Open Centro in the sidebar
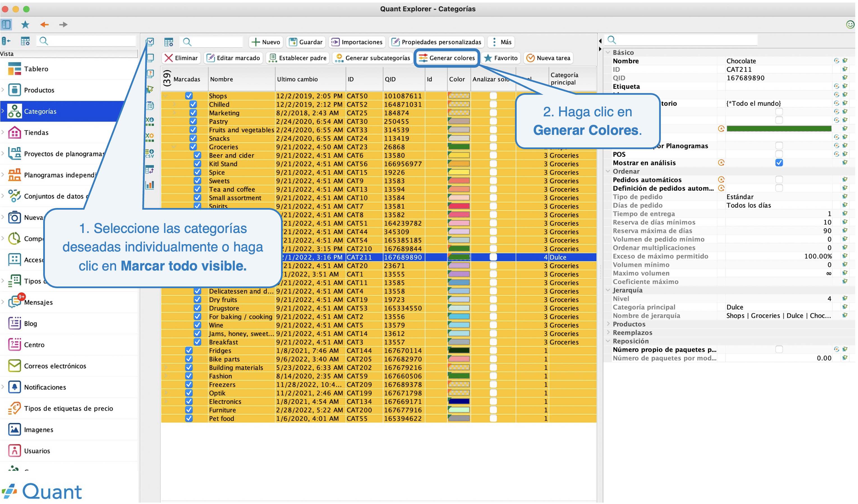Viewport: 858px width, 504px height. pyautogui.click(x=34, y=345)
